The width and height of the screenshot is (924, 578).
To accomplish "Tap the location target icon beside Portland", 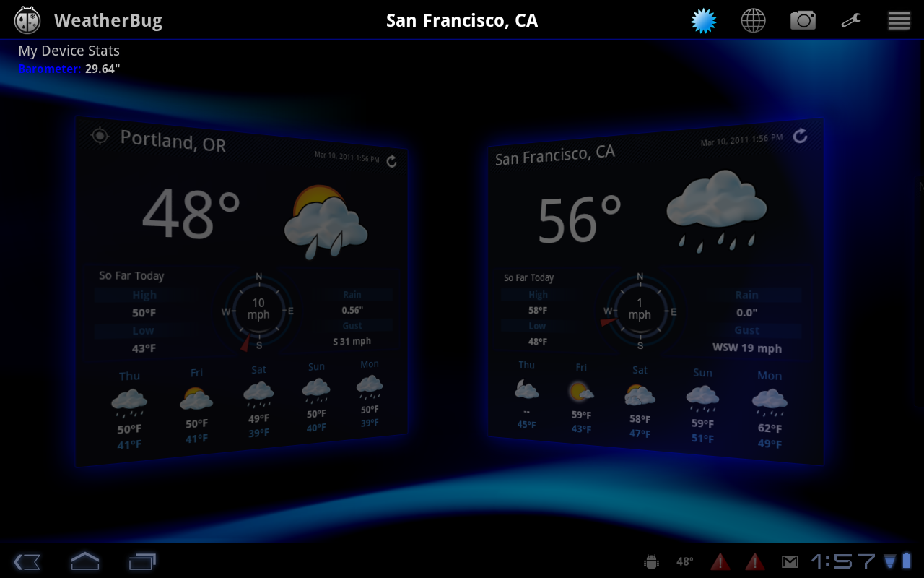I will 100,135.
